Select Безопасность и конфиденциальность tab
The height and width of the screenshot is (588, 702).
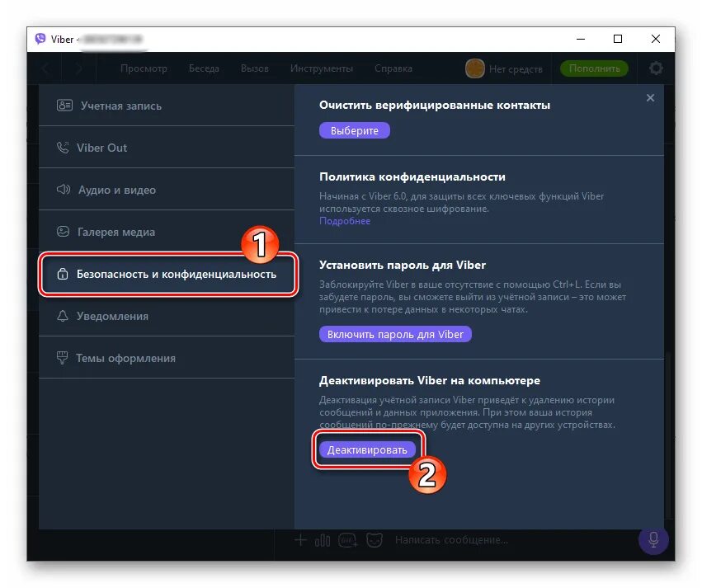click(168, 274)
